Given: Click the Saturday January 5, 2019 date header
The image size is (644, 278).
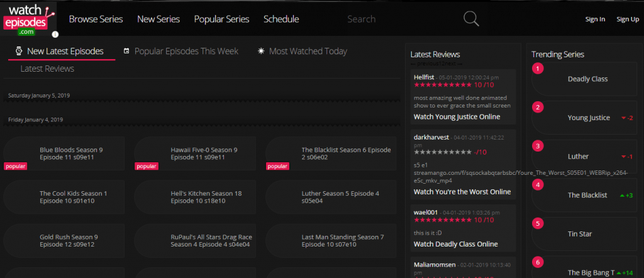Looking at the screenshot, I should pyautogui.click(x=39, y=95).
